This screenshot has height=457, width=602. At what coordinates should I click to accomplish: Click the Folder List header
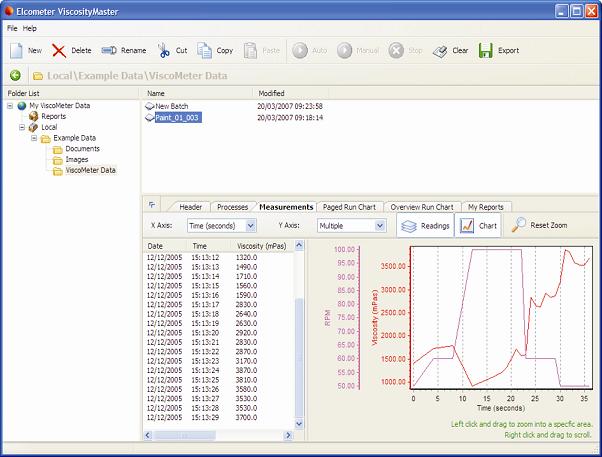coord(23,93)
